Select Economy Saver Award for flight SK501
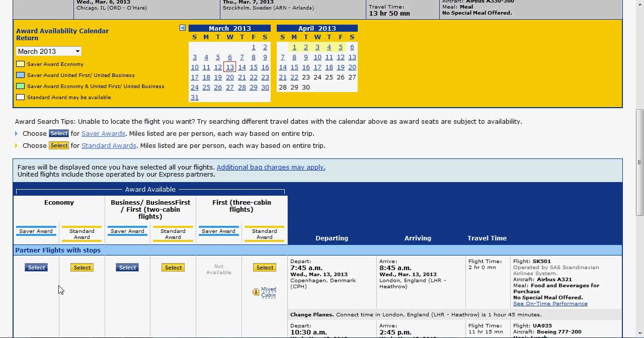The height and width of the screenshot is (338, 644). click(36, 268)
